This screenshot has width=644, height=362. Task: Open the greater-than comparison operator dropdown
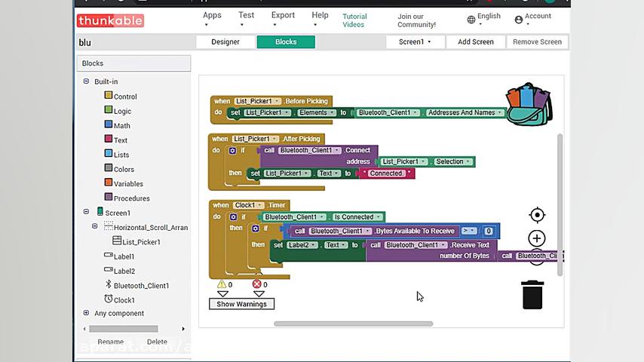pyautogui.click(x=468, y=231)
